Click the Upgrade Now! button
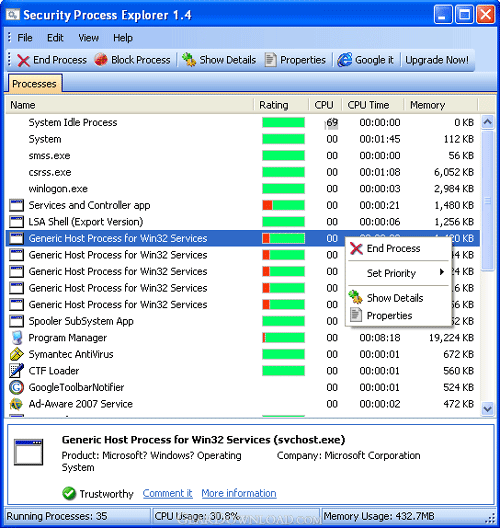The width and height of the screenshot is (500, 528). click(x=437, y=60)
